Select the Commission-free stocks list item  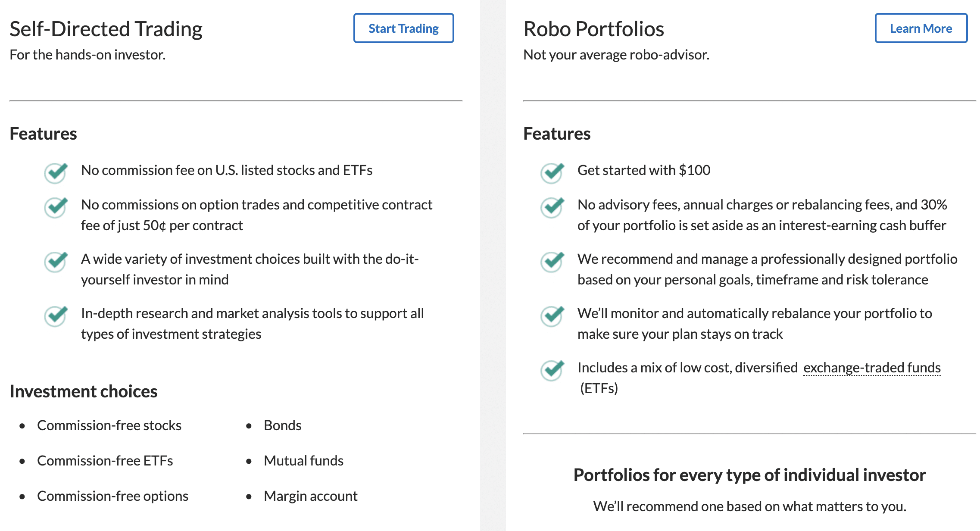[109, 425]
